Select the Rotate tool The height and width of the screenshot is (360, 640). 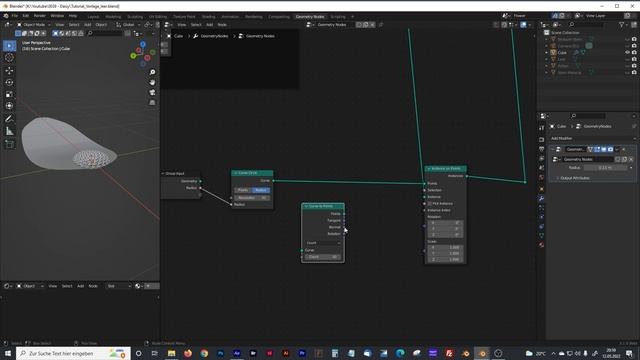[x=9, y=82]
